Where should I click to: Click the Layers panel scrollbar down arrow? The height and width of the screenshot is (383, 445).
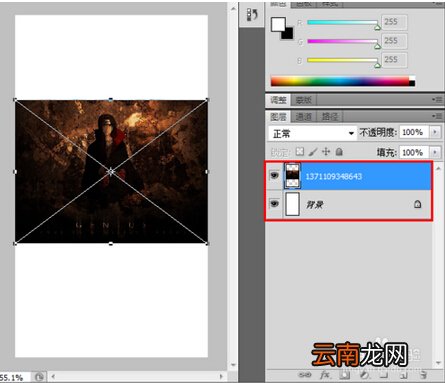tap(438, 363)
